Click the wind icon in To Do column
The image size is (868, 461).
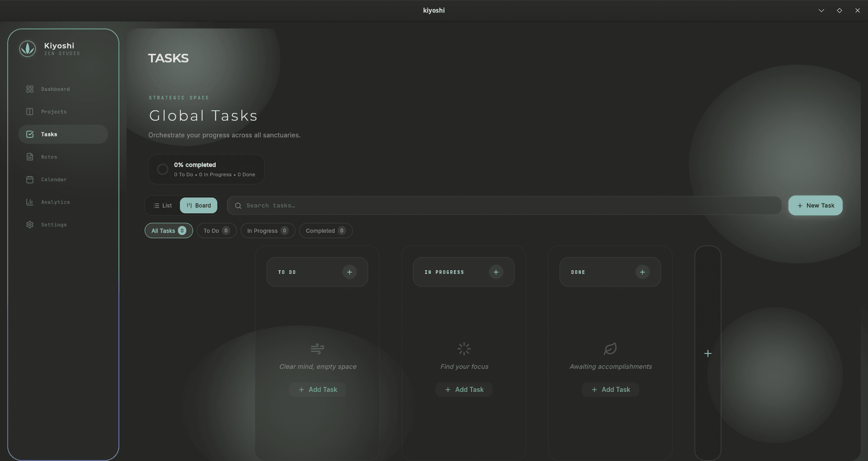(317, 348)
